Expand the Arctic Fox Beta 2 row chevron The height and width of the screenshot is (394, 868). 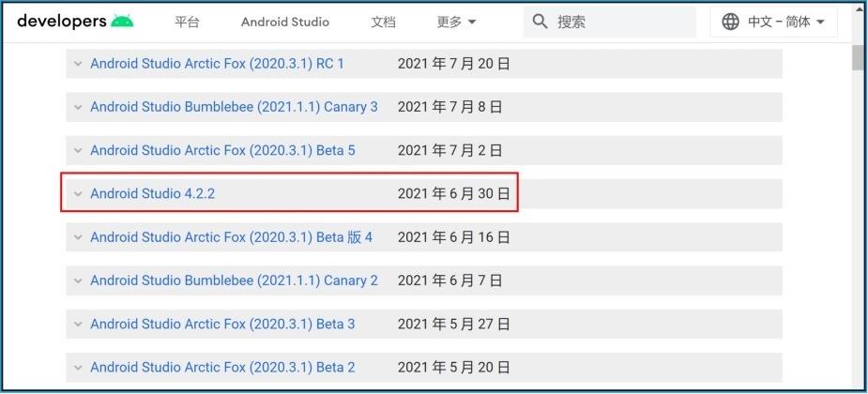tap(78, 368)
